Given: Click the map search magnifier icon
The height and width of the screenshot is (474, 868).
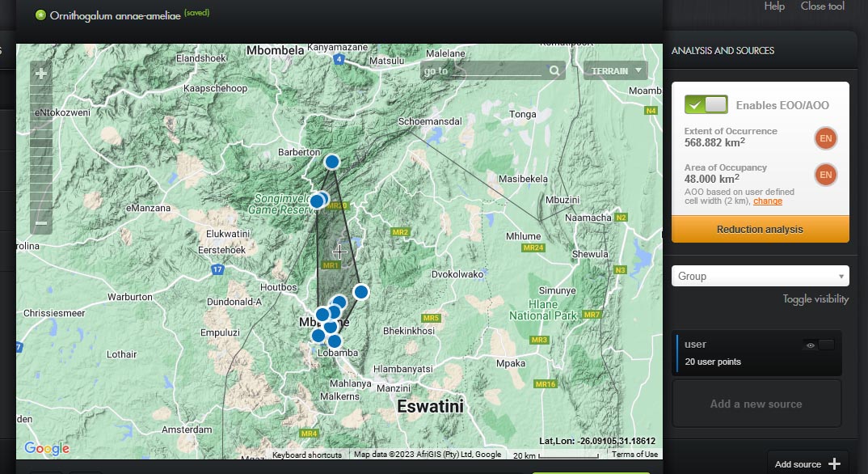Looking at the screenshot, I should tap(554, 71).
